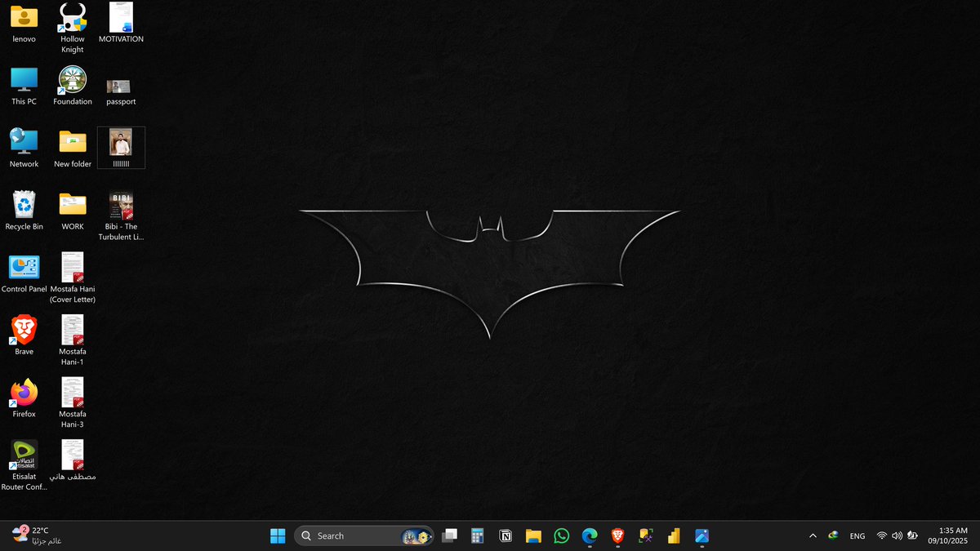This screenshot has height=551, width=980.
Task: Check battery status in tray
Action: tap(913, 535)
